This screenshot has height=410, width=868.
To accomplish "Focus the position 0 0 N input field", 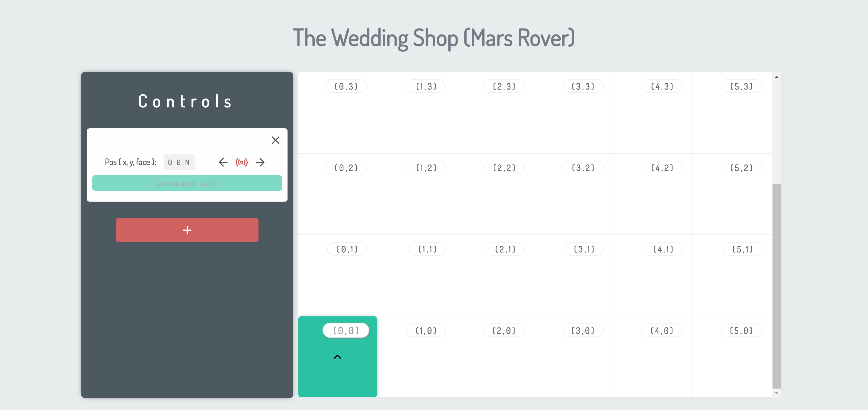I will (x=179, y=162).
